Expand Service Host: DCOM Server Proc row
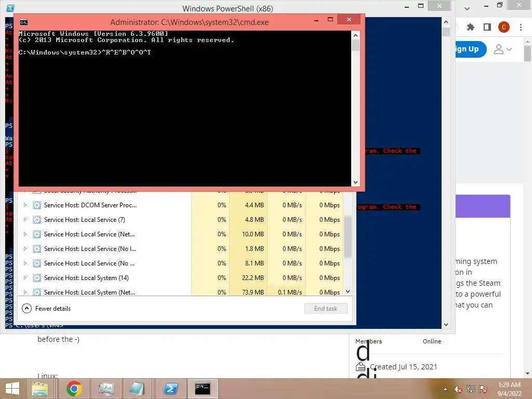This screenshot has height=399, width=532. (x=25, y=205)
